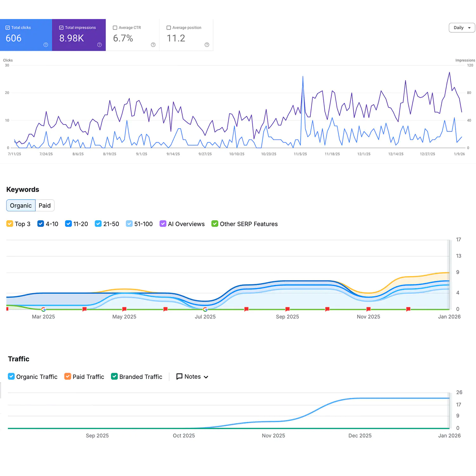
Task: Enable the Average CTR metric checkbox
Action: click(115, 28)
